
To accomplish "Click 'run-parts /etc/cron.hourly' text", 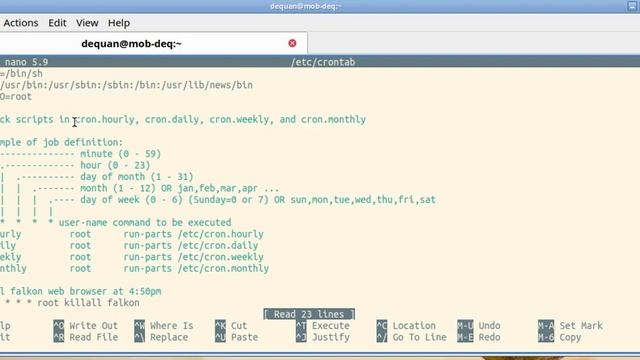I will coord(193,234).
